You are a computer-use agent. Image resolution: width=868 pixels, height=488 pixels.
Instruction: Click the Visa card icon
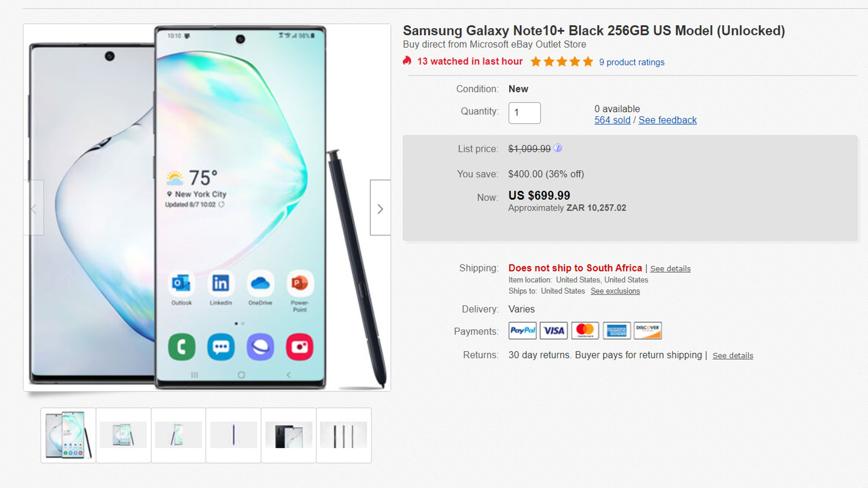pos(554,331)
